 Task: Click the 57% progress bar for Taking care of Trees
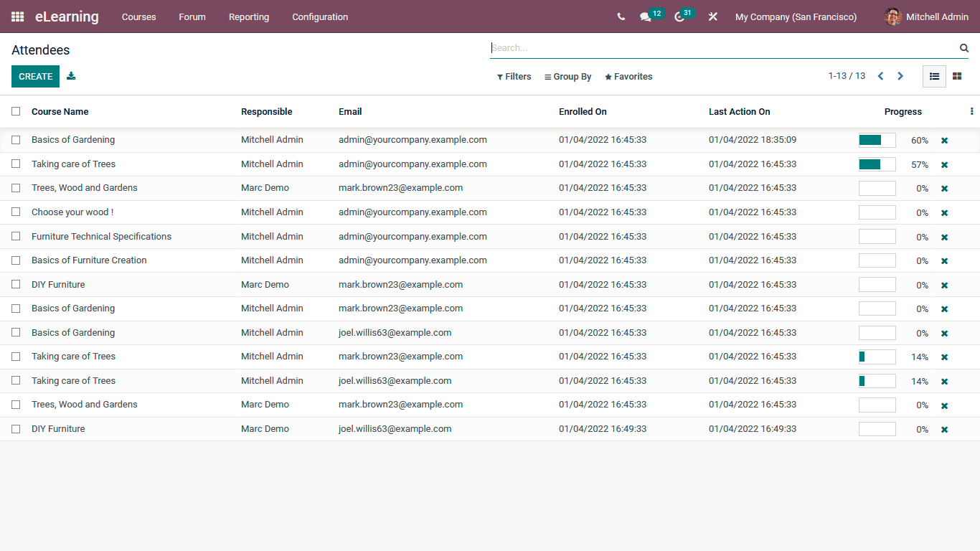pos(877,164)
